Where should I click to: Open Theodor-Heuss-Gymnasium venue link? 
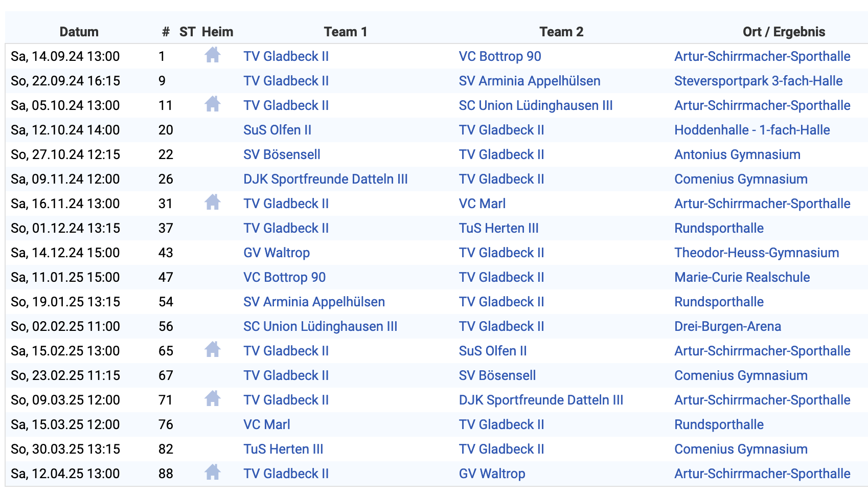point(757,253)
